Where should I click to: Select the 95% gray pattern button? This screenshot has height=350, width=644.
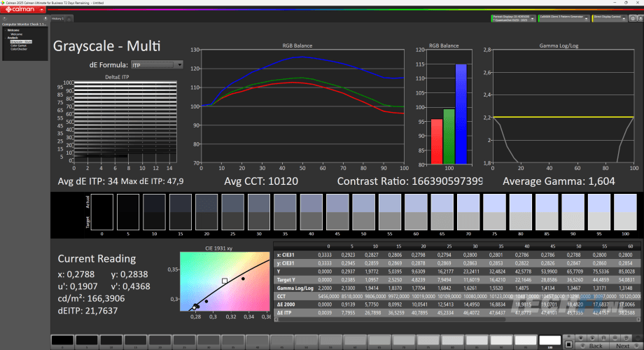tap(526, 341)
